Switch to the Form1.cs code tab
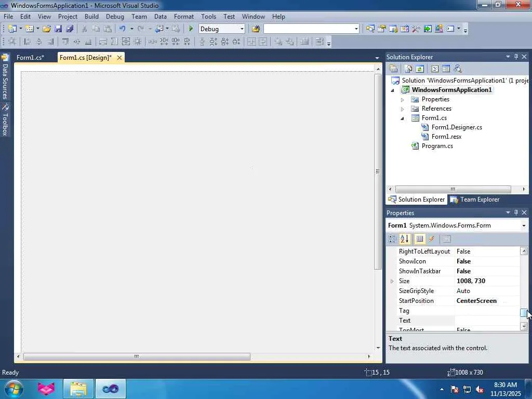 click(30, 58)
